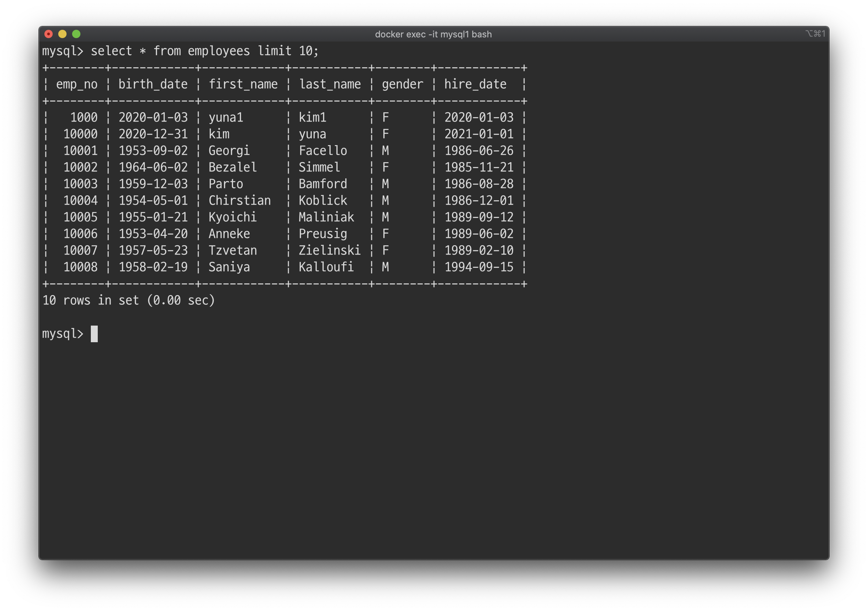Click the 'first_name' column header text
868x611 pixels.
click(x=243, y=84)
